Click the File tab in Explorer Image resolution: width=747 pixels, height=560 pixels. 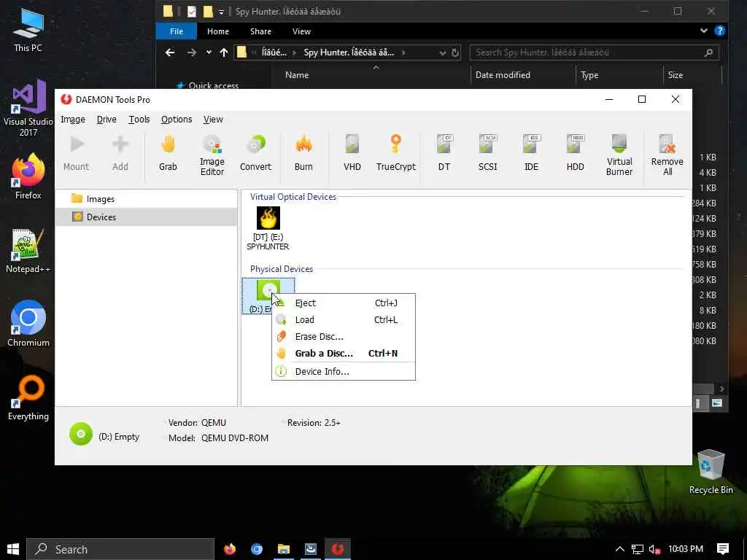point(177,31)
